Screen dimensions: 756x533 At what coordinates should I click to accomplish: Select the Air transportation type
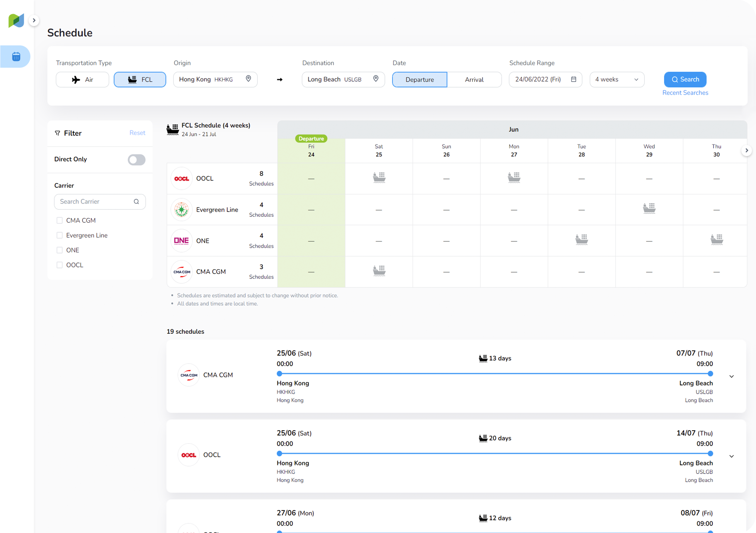82,80
